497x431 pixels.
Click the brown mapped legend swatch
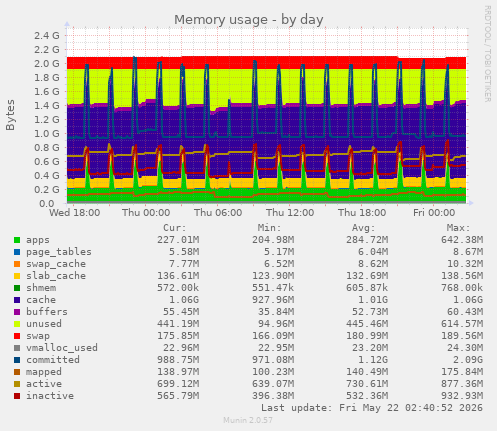point(17,372)
